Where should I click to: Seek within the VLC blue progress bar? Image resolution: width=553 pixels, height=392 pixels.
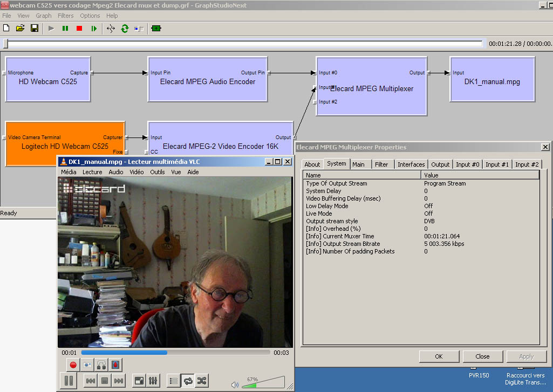pyautogui.click(x=175, y=353)
